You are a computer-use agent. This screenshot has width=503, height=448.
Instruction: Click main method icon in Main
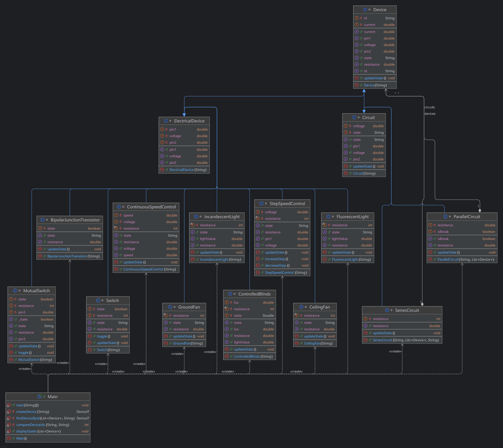[x=9, y=405]
